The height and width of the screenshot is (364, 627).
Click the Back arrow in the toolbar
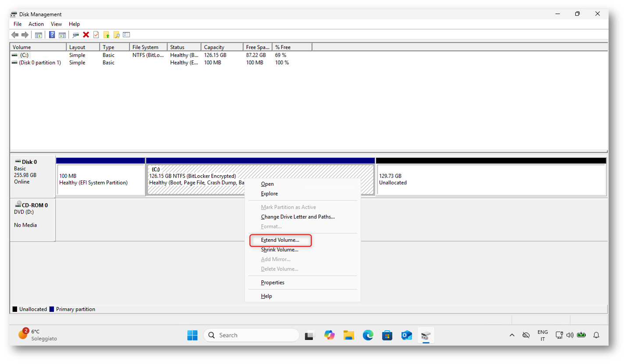[x=15, y=35]
